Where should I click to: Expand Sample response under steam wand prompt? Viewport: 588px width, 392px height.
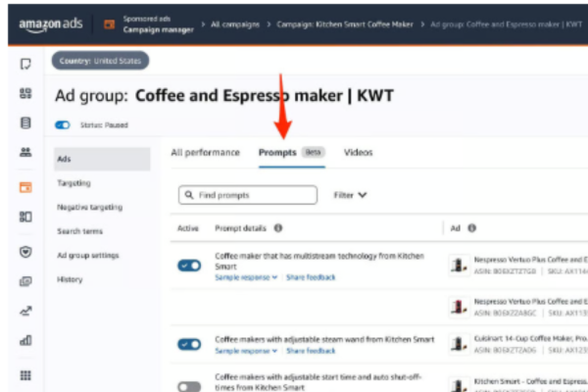click(245, 349)
